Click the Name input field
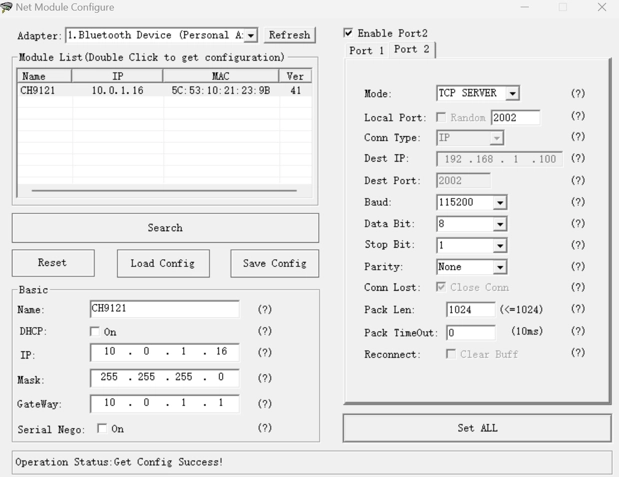The image size is (619, 477). coord(165,308)
